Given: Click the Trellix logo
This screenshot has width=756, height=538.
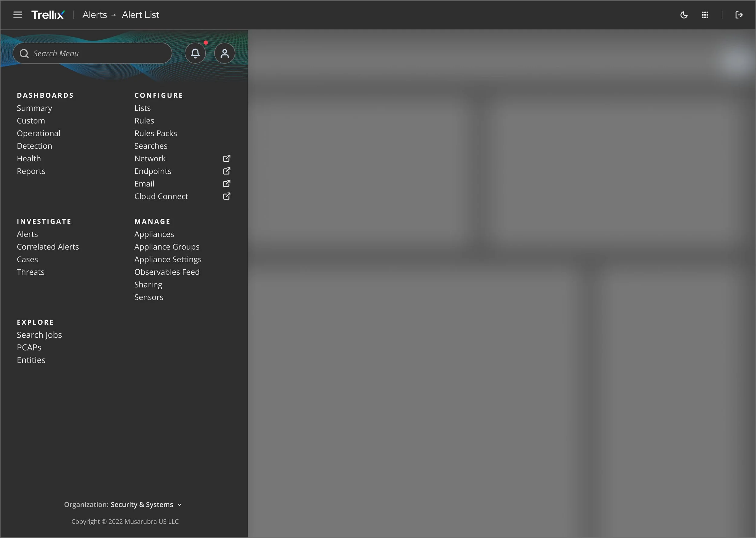Looking at the screenshot, I should 48,15.
